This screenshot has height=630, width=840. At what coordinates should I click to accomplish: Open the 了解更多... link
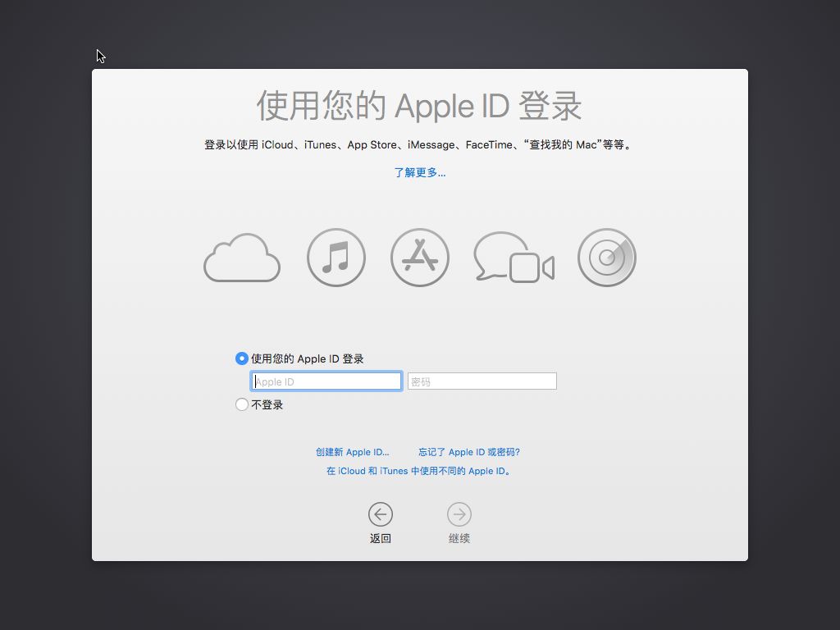tap(419, 172)
